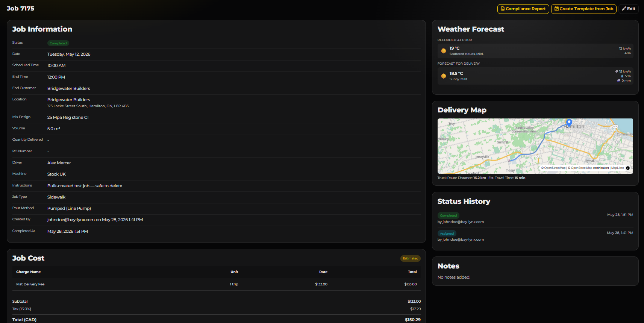Click machine value Stock UK
The height and width of the screenshot is (323, 644).
56,174
